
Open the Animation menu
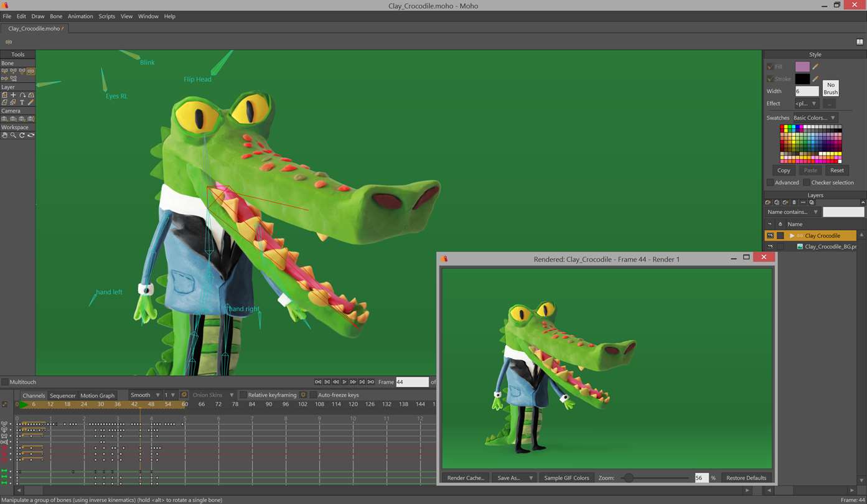coord(80,16)
